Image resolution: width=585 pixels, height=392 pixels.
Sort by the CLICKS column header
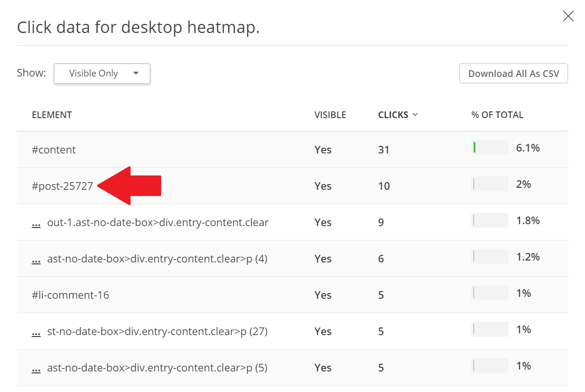click(398, 115)
